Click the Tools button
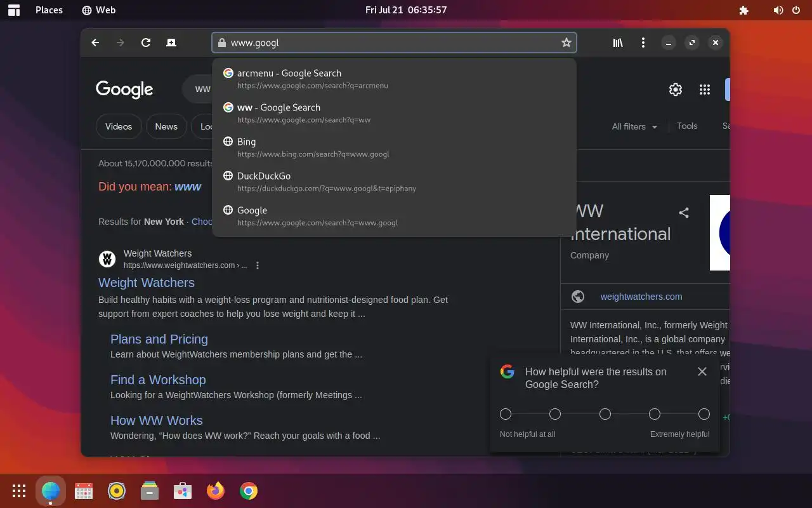The width and height of the screenshot is (812, 508). 687,126
